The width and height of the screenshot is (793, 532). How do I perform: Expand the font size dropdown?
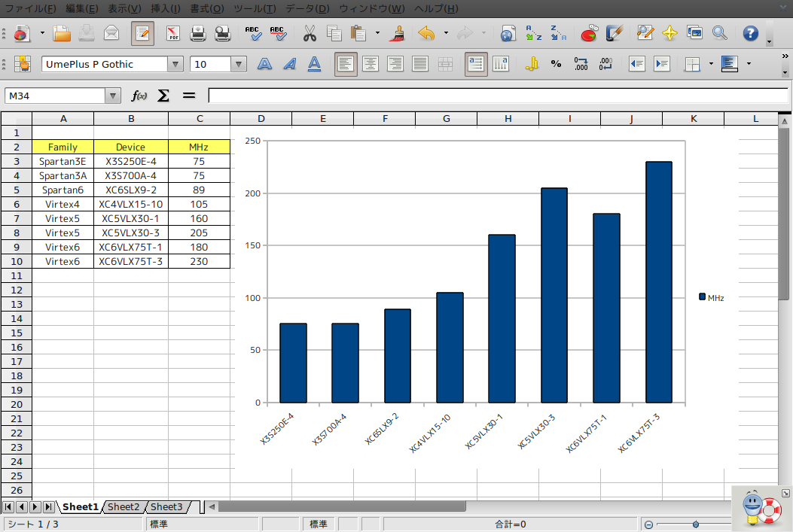(239, 64)
